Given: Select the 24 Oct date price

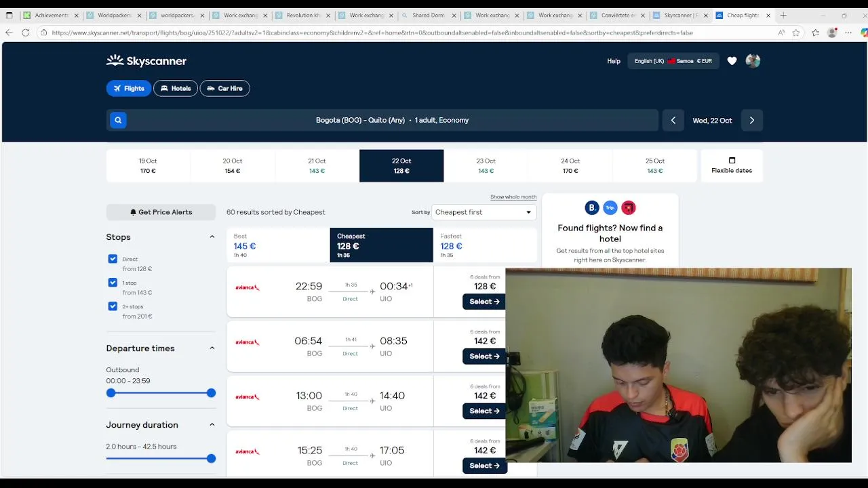Looking at the screenshot, I should [570, 166].
